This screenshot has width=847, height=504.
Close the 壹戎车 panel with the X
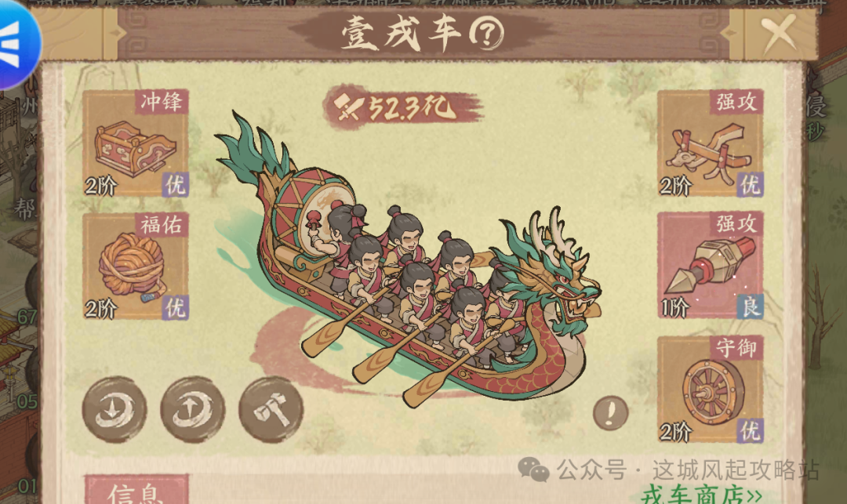(x=779, y=34)
